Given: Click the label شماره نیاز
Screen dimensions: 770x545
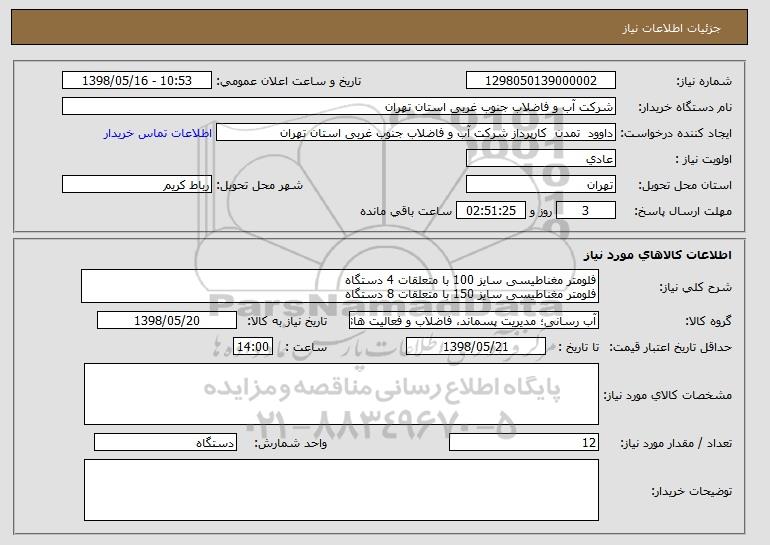Looking at the screenshot, I should [x=704, y=81].
